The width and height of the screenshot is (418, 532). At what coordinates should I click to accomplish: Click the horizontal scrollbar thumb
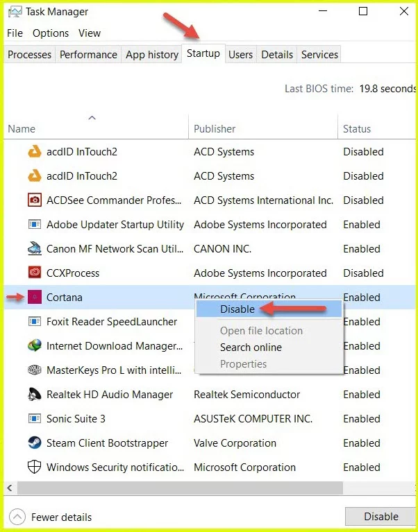pyautogui.click(x=180, y=488)
